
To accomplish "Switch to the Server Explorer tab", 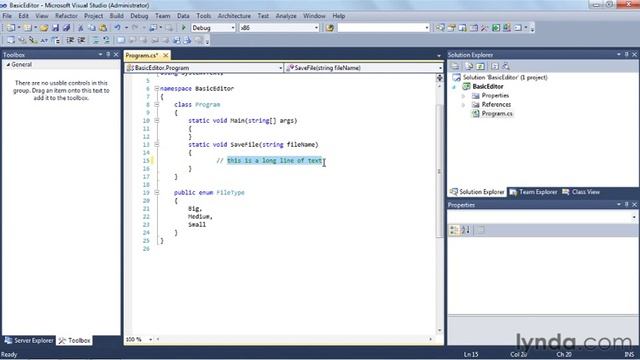I will tap(29, 340).
